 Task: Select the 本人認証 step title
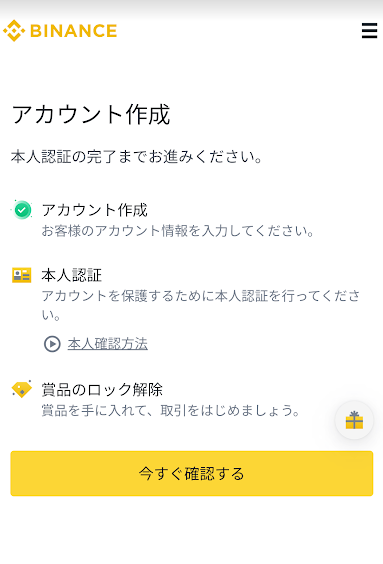[x=72, y=276]
